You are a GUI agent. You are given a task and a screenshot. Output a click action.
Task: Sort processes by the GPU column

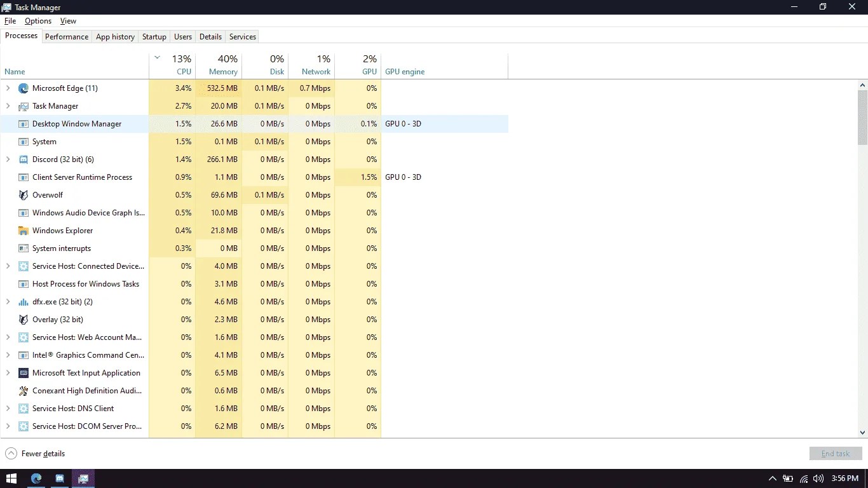click(358, 65)
